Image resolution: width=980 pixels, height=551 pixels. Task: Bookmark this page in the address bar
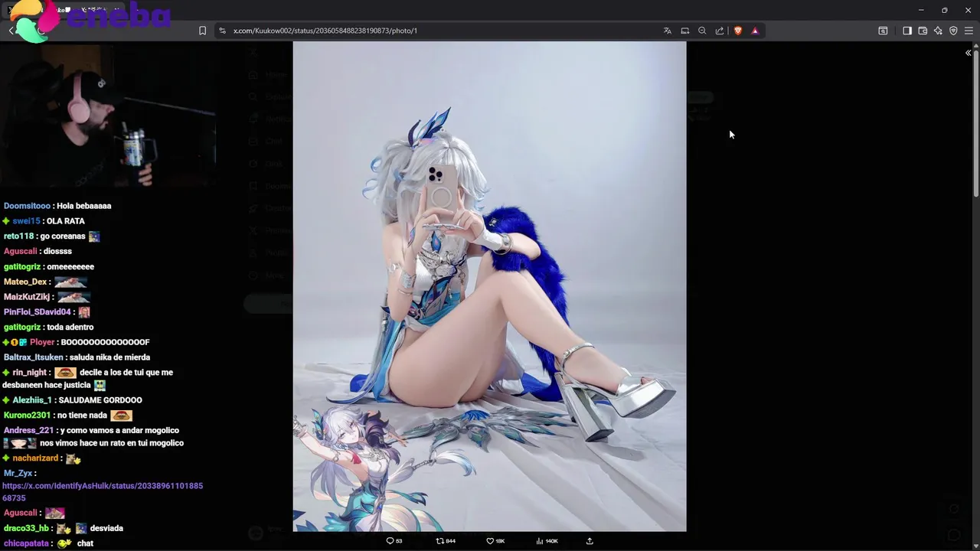202,31
